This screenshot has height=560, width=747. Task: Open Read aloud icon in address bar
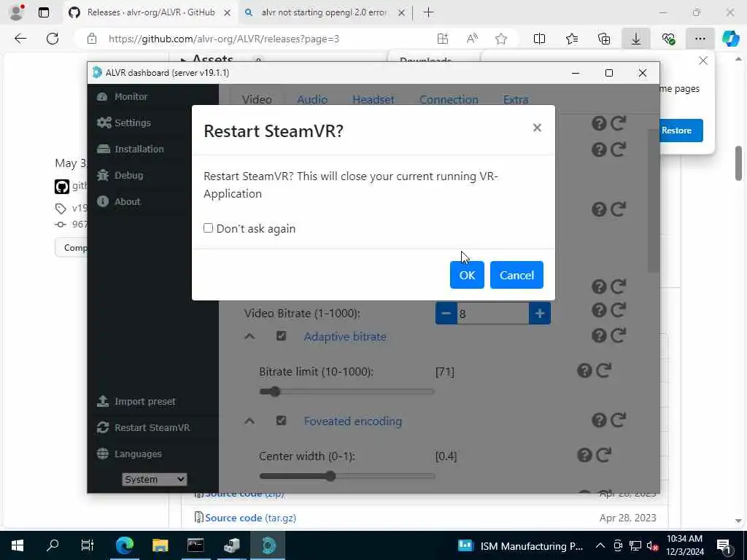(x=472, y=39)
